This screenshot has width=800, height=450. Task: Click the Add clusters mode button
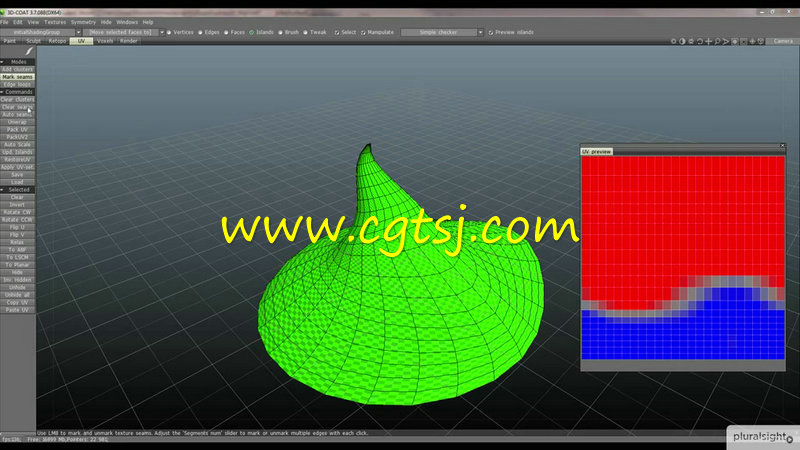coord(17,69)
